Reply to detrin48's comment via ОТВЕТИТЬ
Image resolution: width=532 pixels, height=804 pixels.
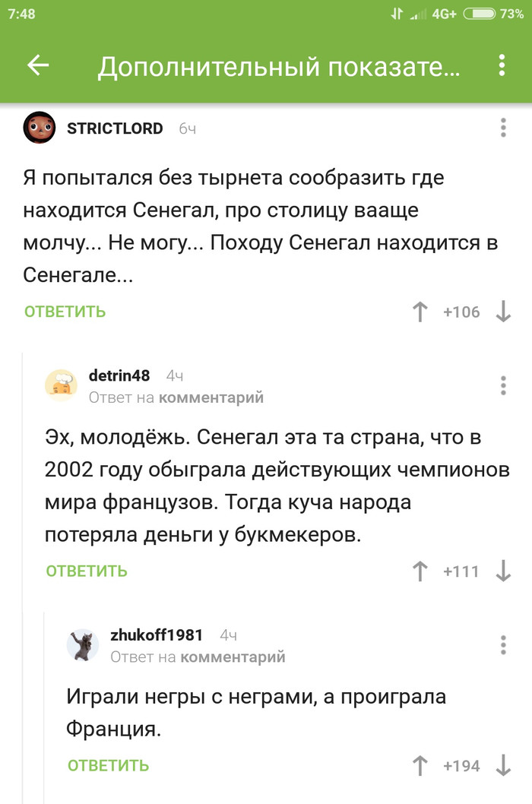pyautogui.click(x=87, y=571)
